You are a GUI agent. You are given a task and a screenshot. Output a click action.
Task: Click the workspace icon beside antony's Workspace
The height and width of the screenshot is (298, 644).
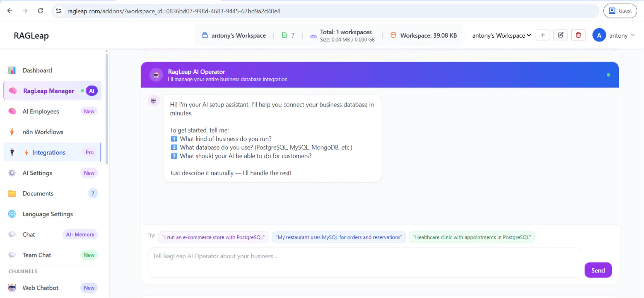pos(205,35)
